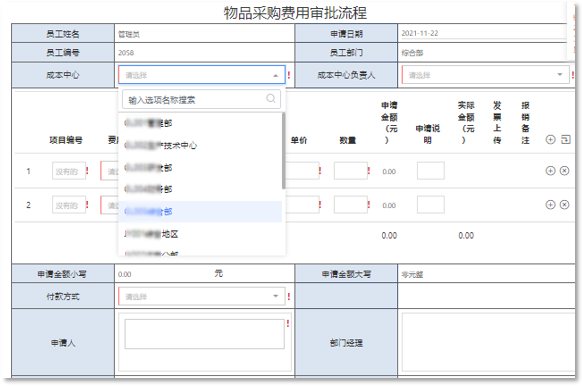Viewport: 582px width, 386px height.
Task: Click the 申请人 signature text area
Action: point(205,334)
